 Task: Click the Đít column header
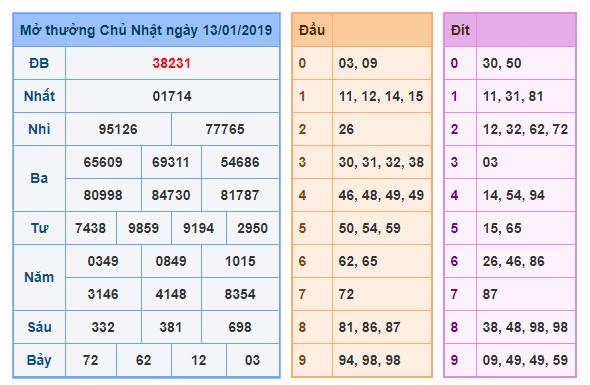coord(460,30)
